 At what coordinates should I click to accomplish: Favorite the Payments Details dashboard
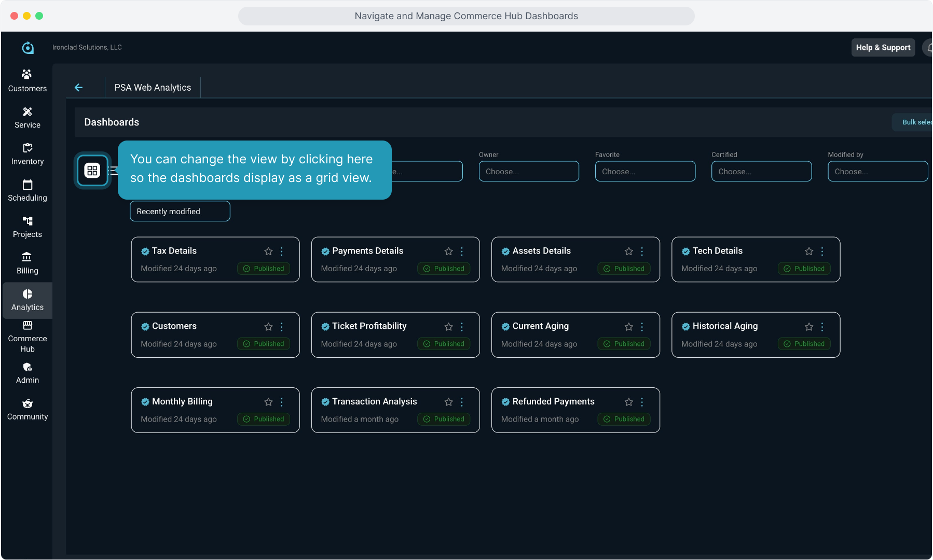pos(448,251)
